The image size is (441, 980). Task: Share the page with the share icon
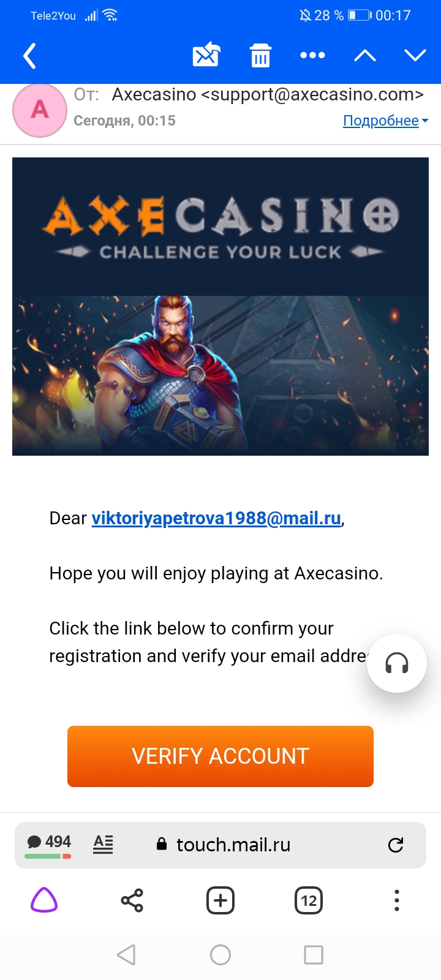click(x=132, y=900)
